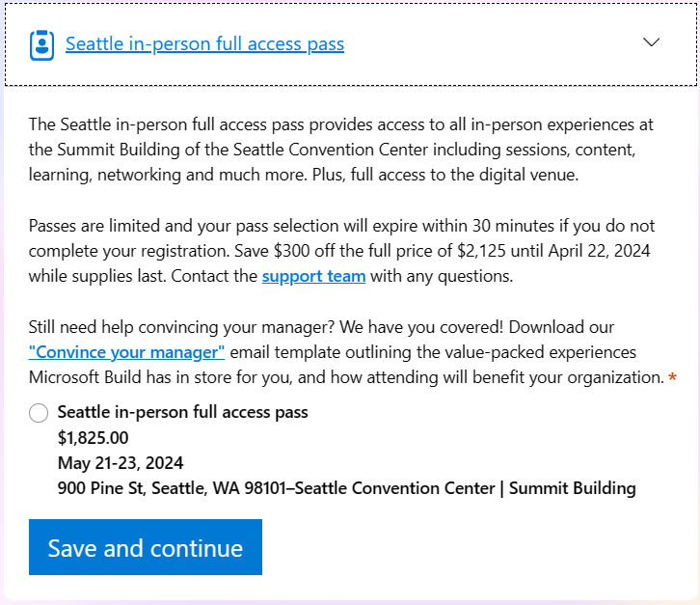
Task: Click the "Microsoft Build has in store" sentence
Action: tap(135, 377)
